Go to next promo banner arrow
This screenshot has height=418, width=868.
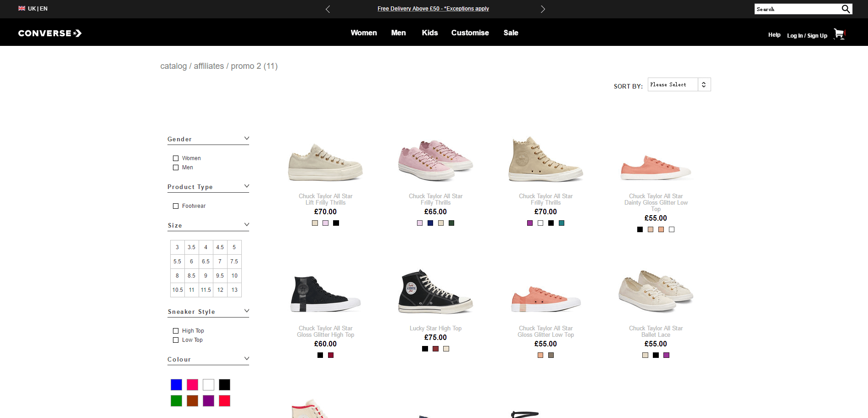(x=543, y=9)
